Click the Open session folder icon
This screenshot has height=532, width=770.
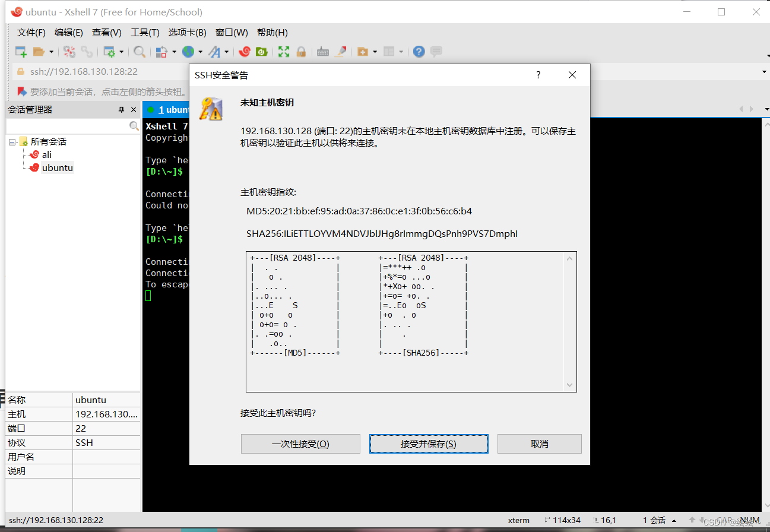pyautogui.click(x=39, y=52)
